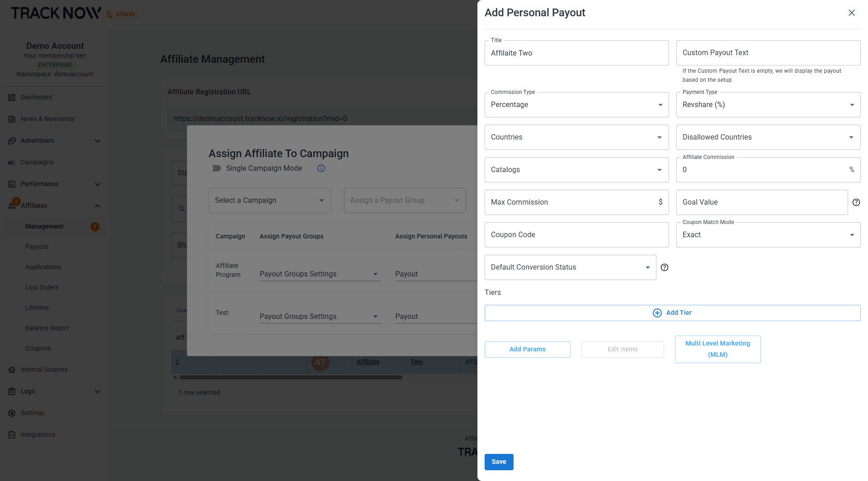Open the Payment Type dropdown

[x=768, y=105]
